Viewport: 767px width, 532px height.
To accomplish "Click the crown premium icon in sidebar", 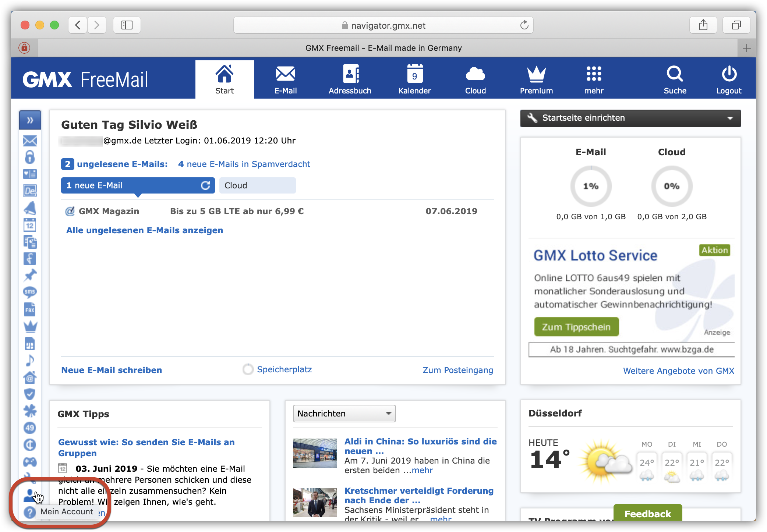I will [x=30, y=326].
